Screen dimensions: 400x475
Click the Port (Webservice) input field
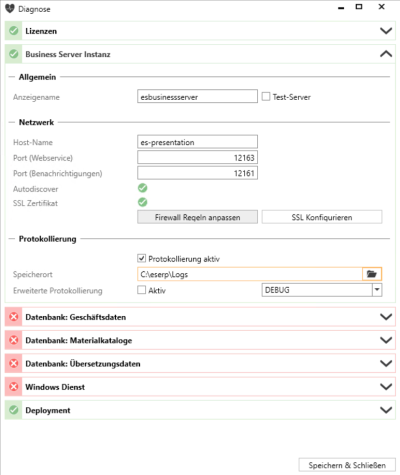pyautogui.click(x=197, y=158)
